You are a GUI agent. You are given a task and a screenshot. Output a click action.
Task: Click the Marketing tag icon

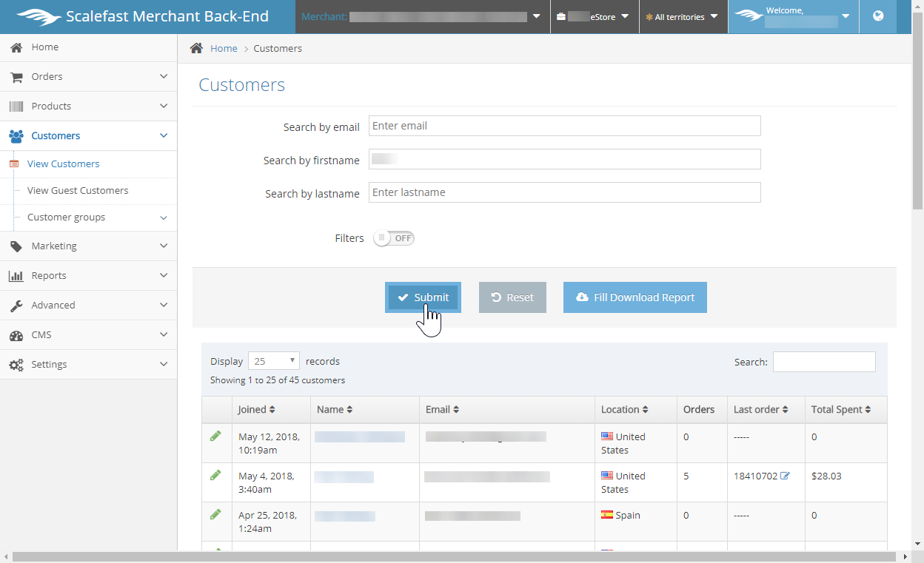click(x=16, y=246)
